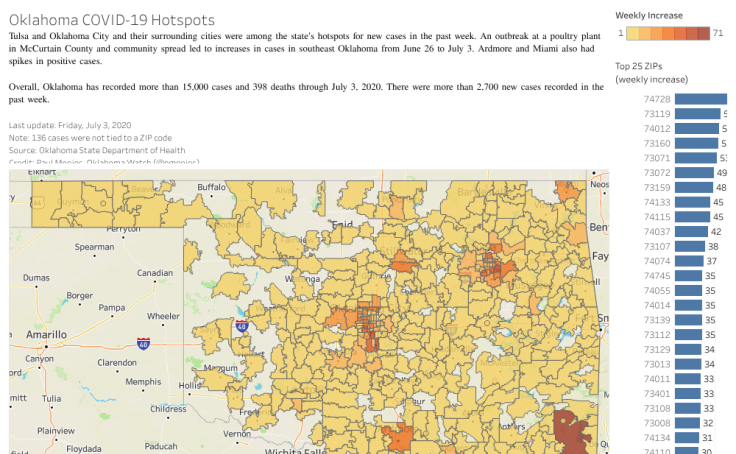736x454 pixels.
Task: Click the I-40 shield east of Amarillo
Action: coord(143,344)
